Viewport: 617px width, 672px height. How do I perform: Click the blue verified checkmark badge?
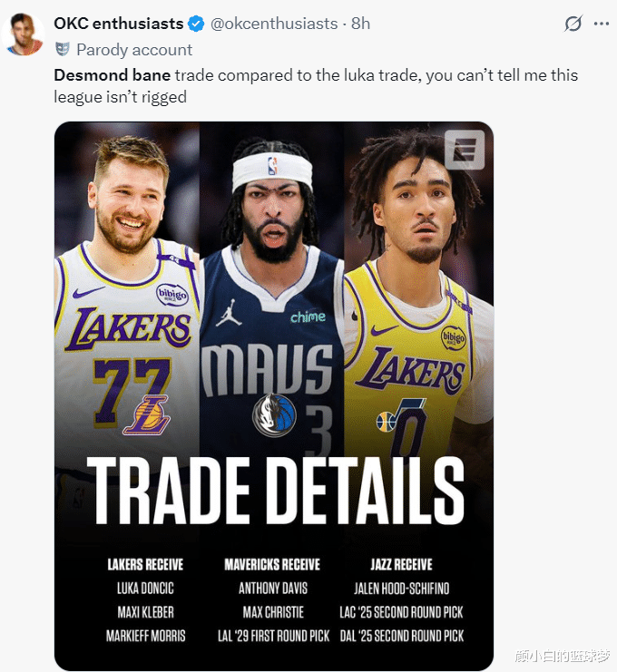click(196, 24)
